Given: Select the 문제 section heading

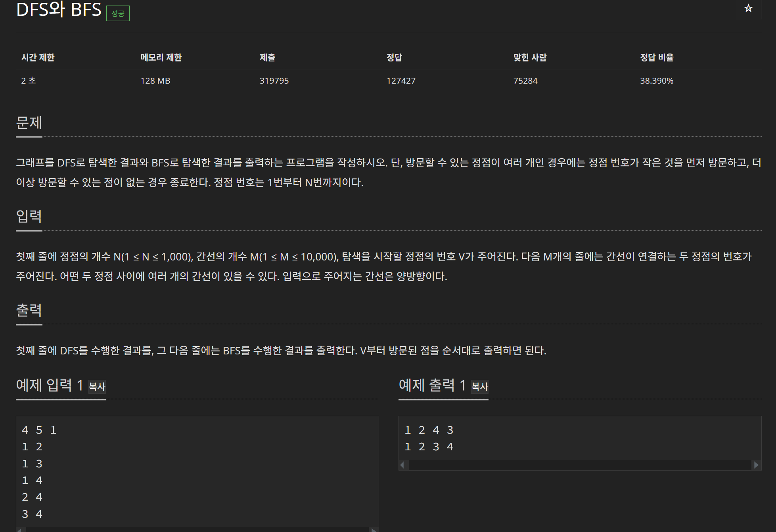Looking at the screenshot, I should coord(29,122).
